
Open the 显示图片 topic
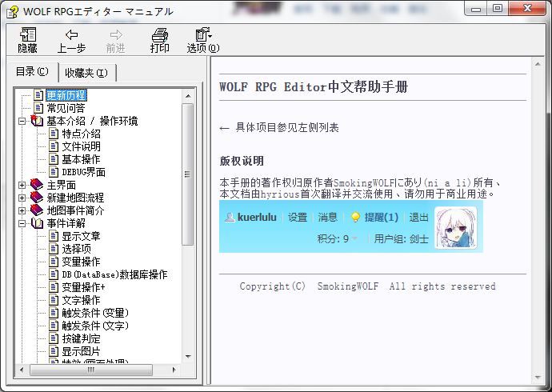[82, 351]
